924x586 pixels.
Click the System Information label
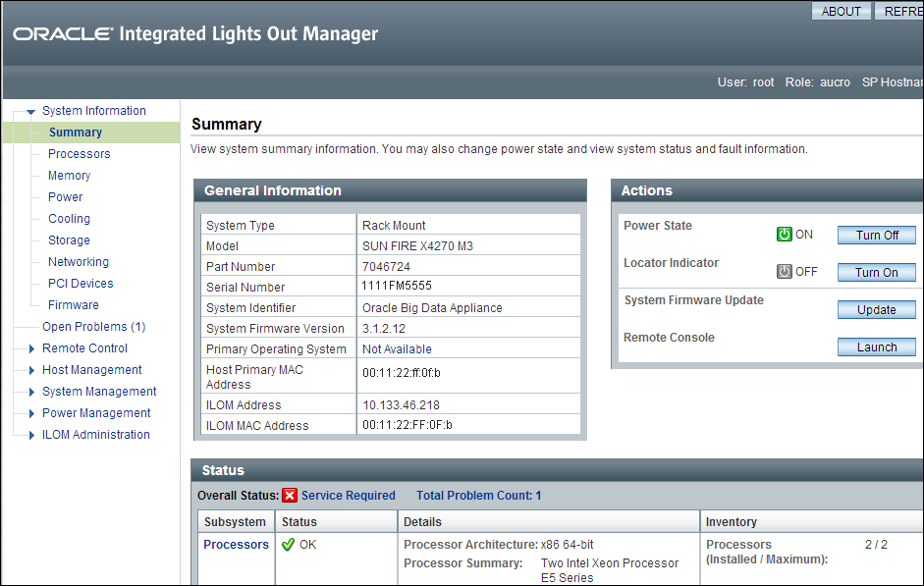93,111
